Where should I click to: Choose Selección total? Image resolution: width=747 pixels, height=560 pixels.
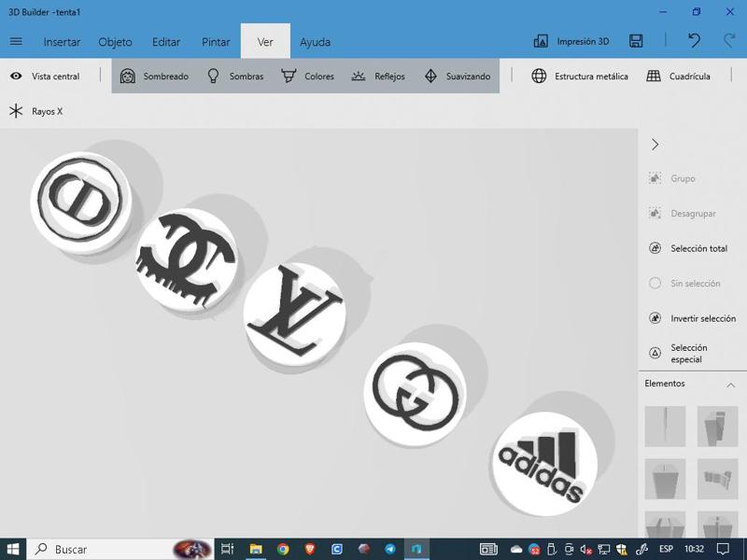688,248
